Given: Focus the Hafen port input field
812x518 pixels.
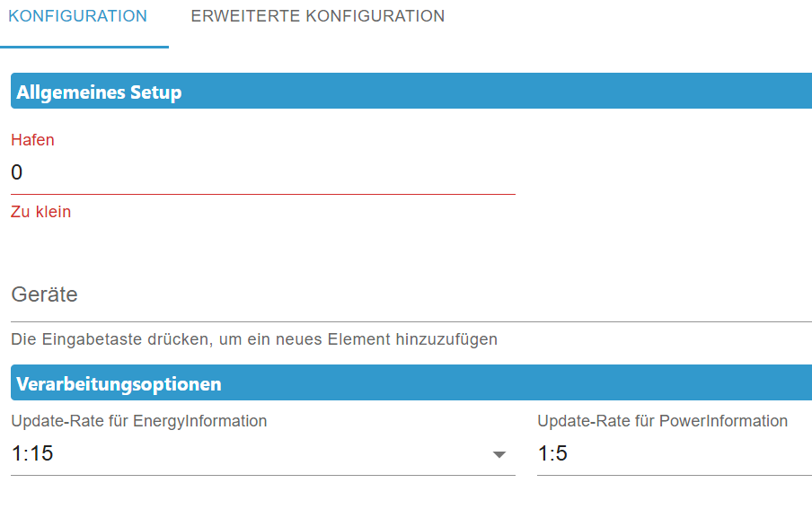Looking at the screenshot, I should click(262, 172).
